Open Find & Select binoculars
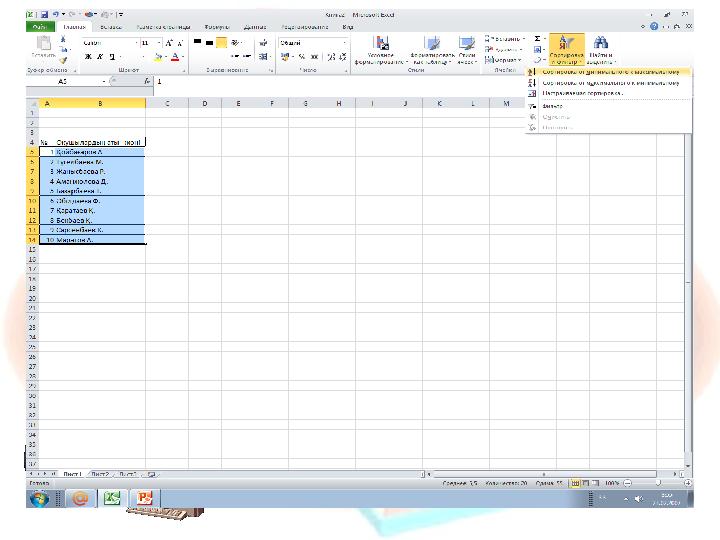Image resolution: width=720 pixels, height=540 pixels. (x=601, y=49)
